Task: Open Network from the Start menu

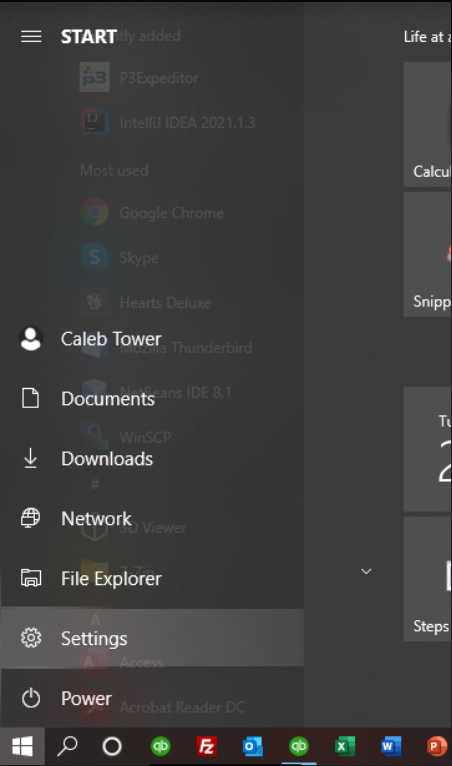Action: pos(152,518)
